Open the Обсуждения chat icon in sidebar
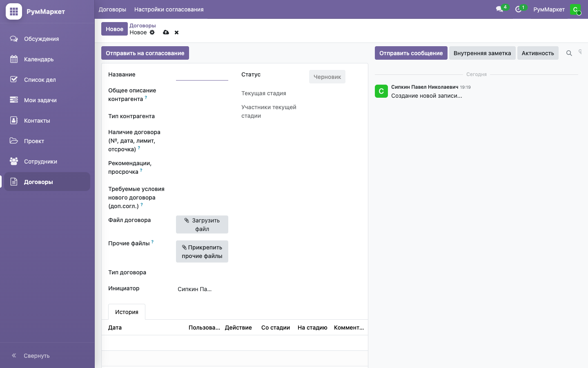The width and height of the screenshot is (588, 368). click(14, 39)
